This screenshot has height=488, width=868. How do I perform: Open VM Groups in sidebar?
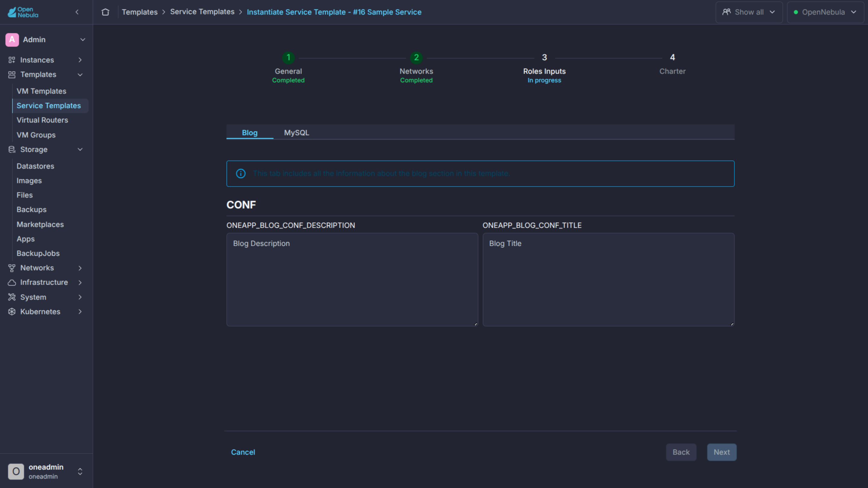[36, 135]
